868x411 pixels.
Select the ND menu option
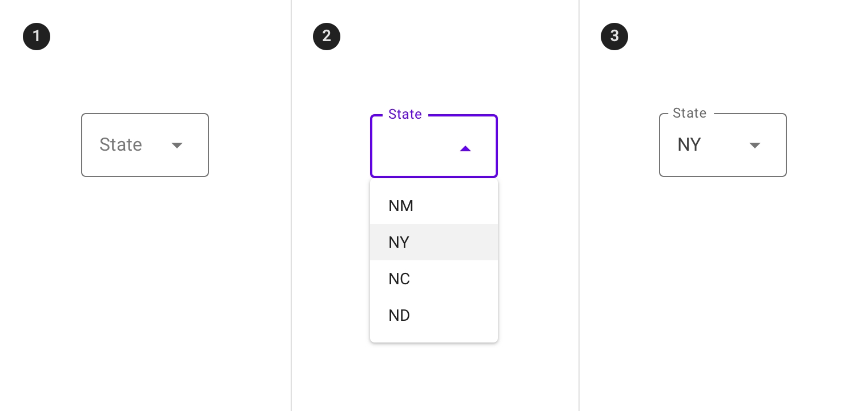click(x=399, y=316)
